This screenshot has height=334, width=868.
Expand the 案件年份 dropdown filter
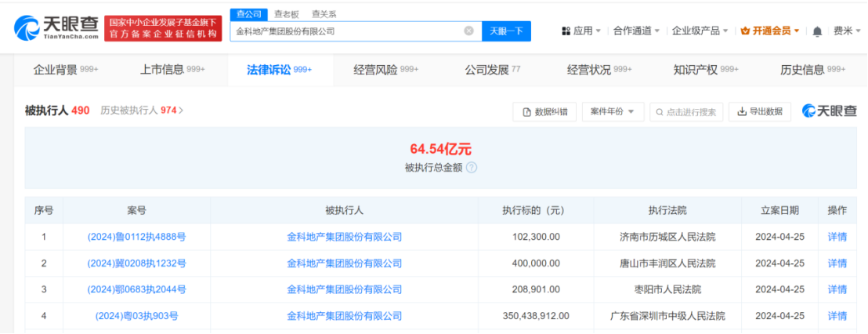(613, 112)
